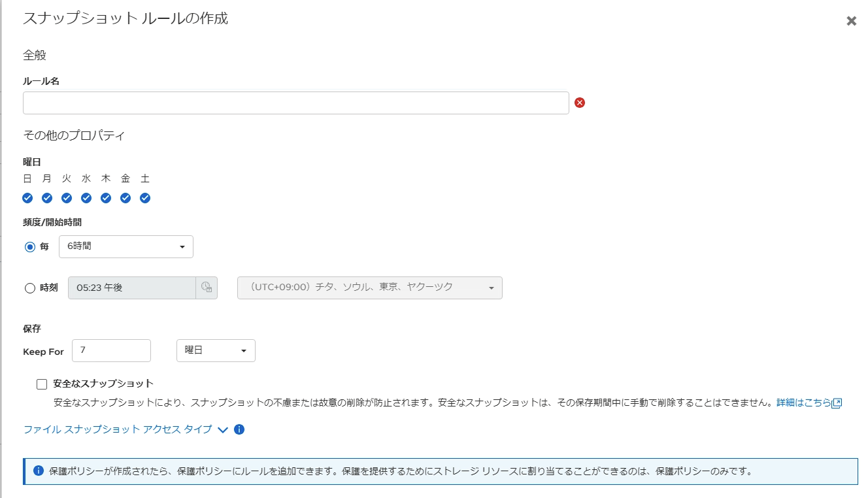868x498 pixels.
Task: Click the external link icon after 詳細はこちら
Action: coord(837,403)
